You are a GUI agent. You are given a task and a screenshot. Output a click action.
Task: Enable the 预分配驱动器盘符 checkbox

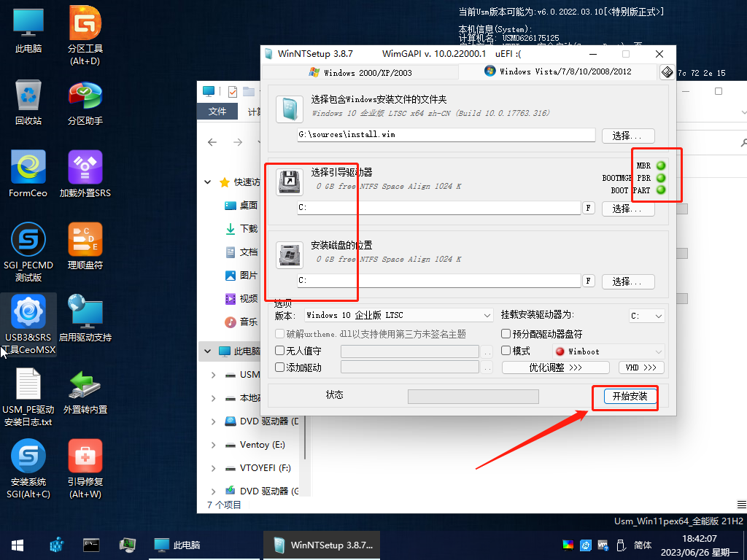506,334
